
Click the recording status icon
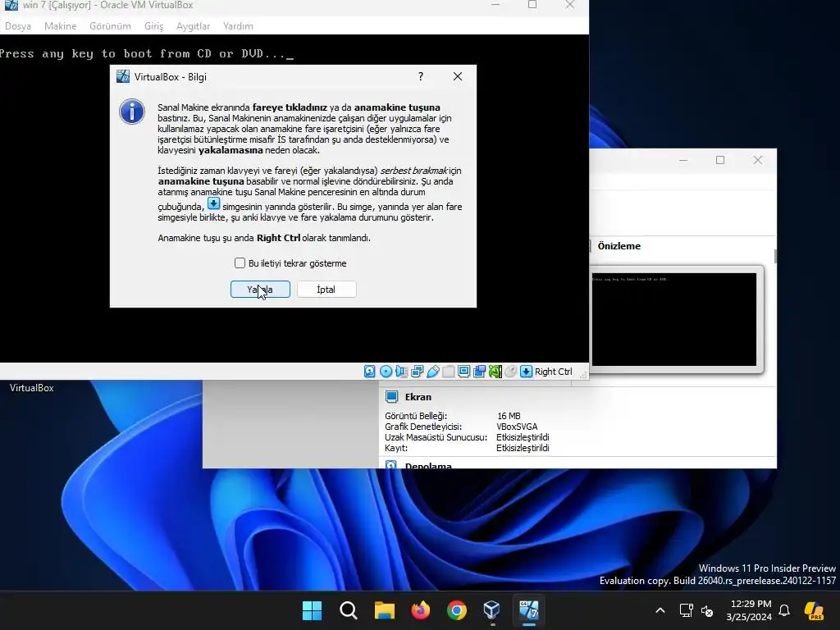[479, 372]
